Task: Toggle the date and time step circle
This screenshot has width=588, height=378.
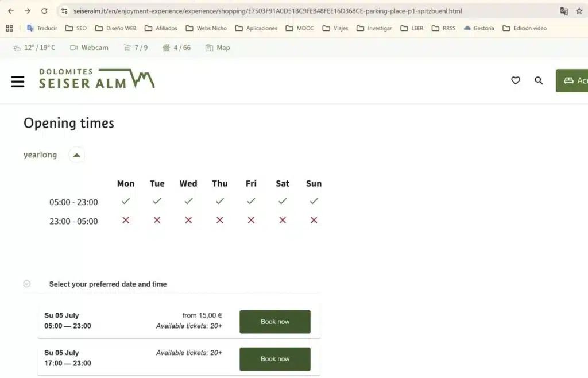Action: click(26, 284)
